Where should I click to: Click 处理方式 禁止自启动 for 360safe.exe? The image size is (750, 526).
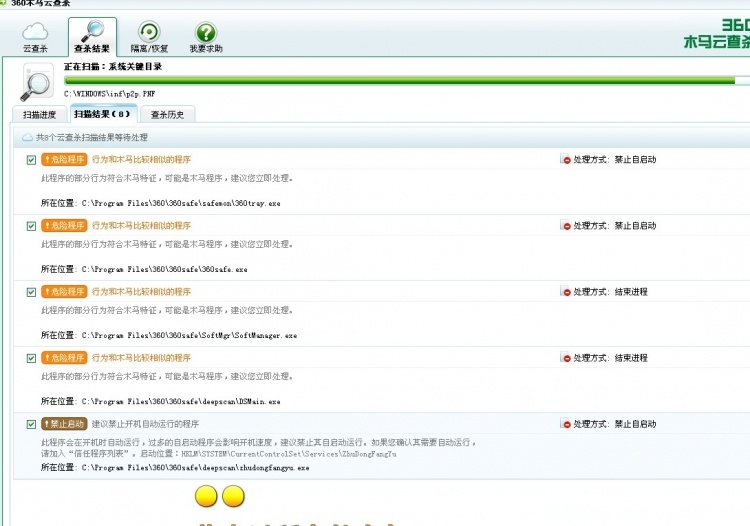[x=615, y=226]
